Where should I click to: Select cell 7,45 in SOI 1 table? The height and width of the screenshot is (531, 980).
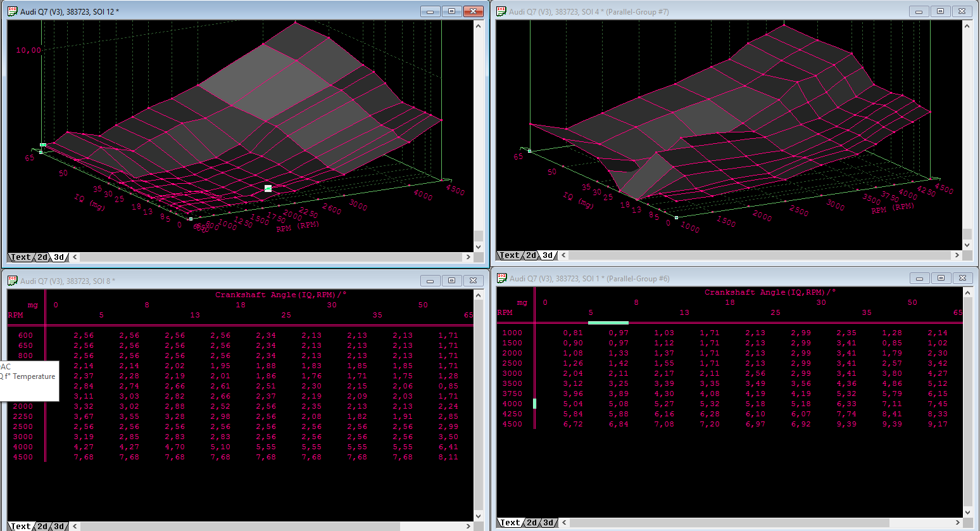937,404
